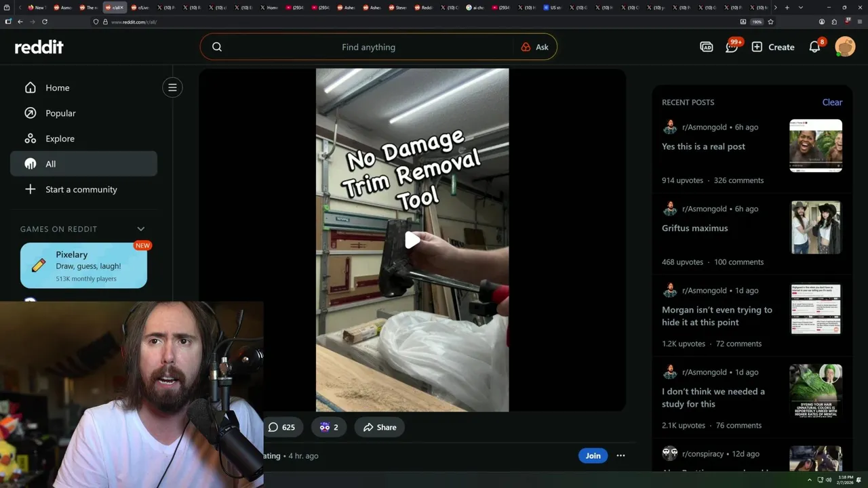Close the active r/all tab
868x488 pixels.
(x=122, y=7)
